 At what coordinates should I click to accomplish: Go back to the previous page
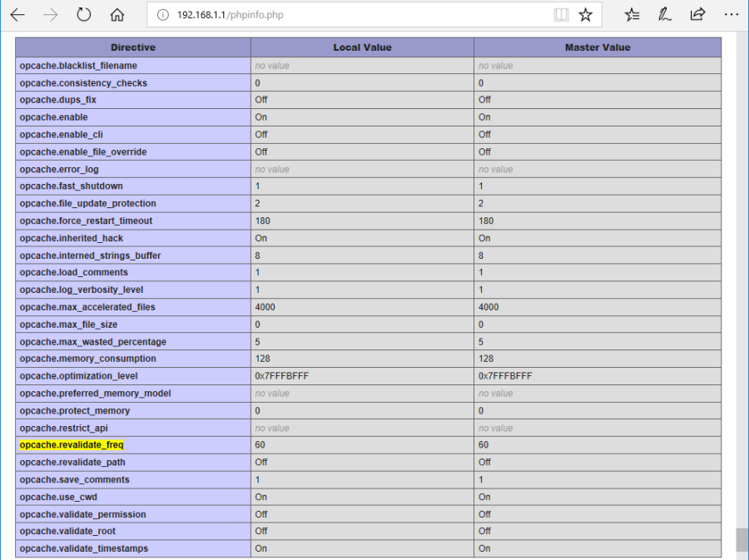tap(17, 15)
